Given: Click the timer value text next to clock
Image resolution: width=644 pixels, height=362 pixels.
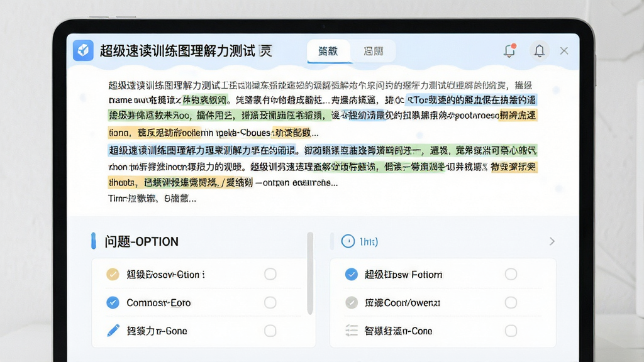Looking at the screenshot, I should pyautogui.click(x=369, y=242).
